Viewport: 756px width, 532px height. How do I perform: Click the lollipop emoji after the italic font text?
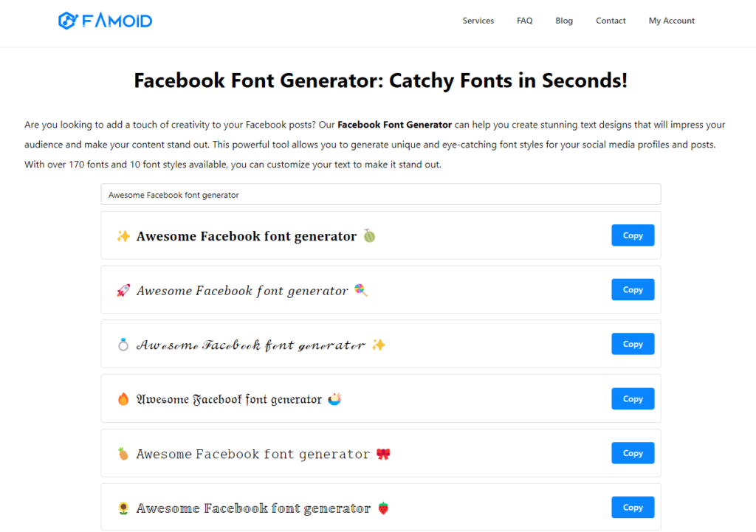pos(361,291)
